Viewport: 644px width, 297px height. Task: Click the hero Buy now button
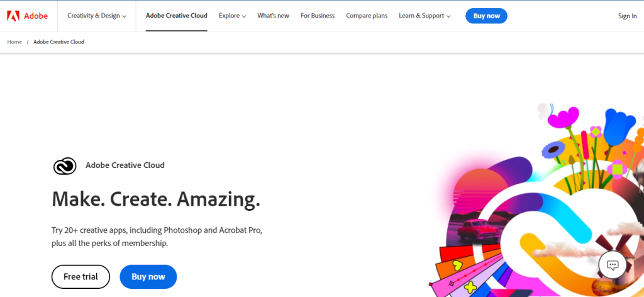[148, 277]
